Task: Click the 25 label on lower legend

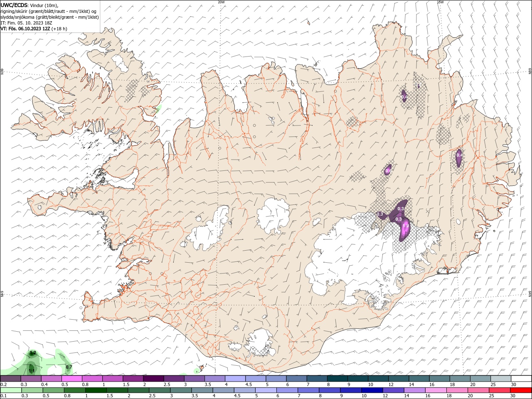Action: 492,396
